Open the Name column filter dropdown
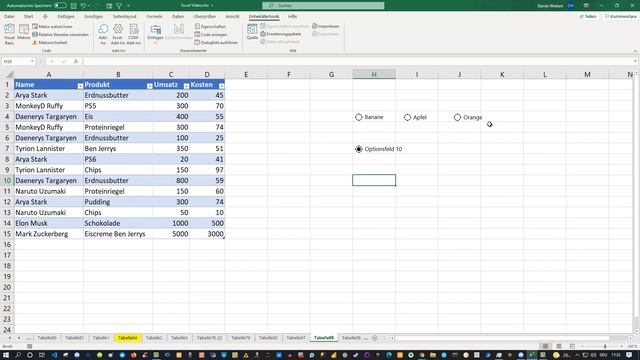The image size is (640, 360). tap(80, 86)
